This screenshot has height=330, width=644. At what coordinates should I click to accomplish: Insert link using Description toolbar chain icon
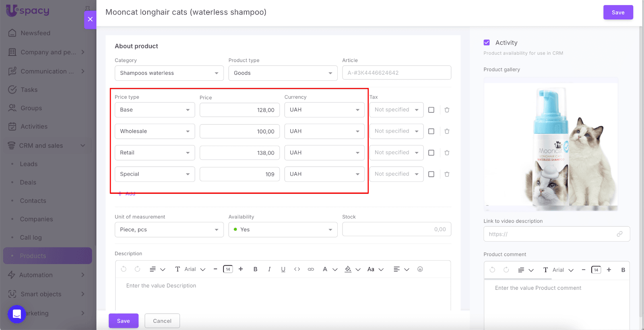pos(311,269)
